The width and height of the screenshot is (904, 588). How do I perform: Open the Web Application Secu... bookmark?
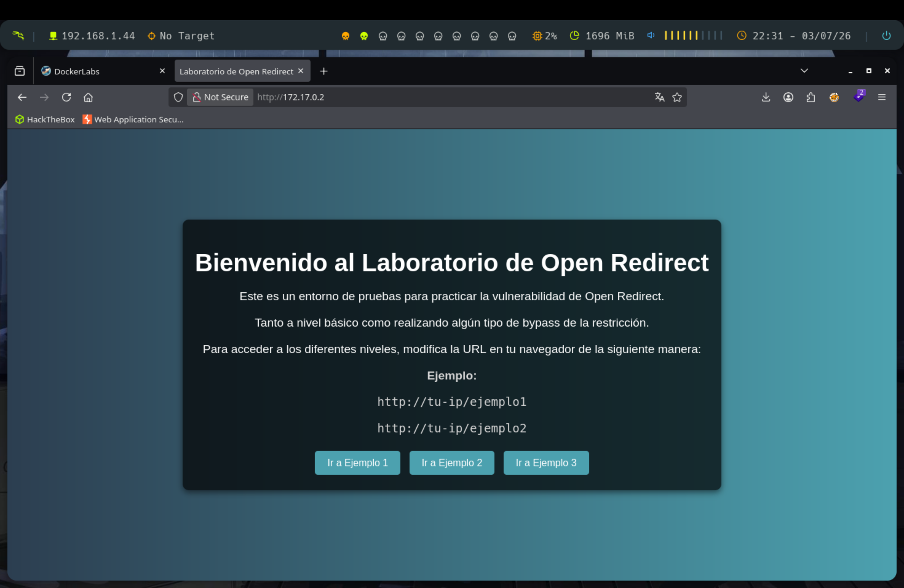(133, 119)
